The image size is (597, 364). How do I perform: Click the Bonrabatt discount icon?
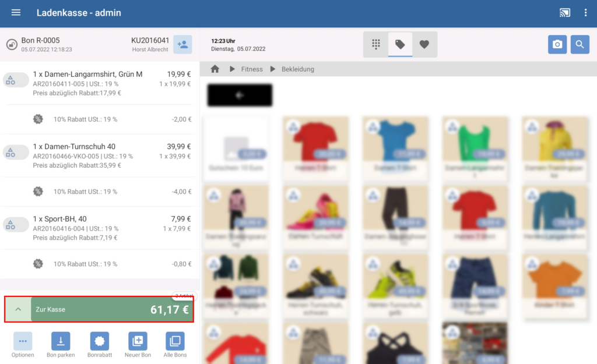click(99, 341)
